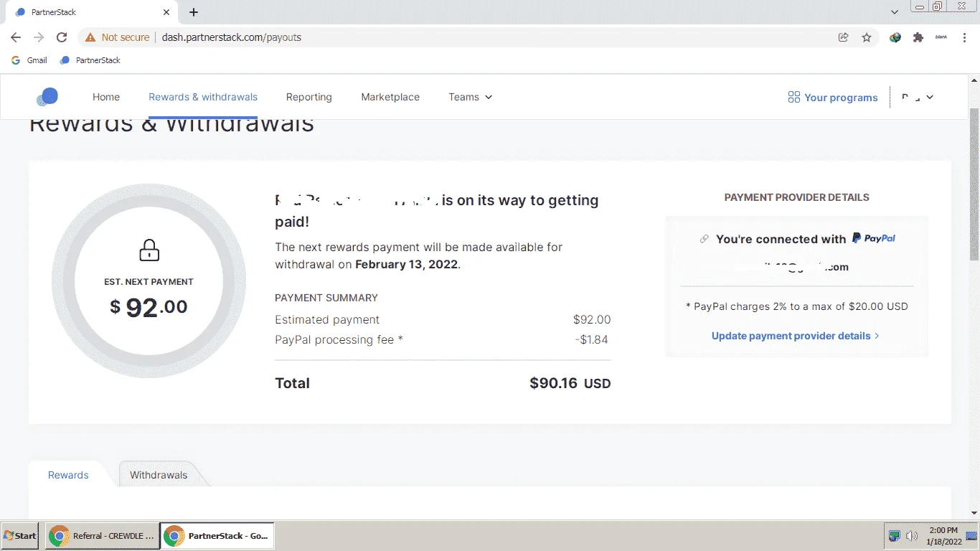Open Your programs link
Screen dimensions: 980x551
click(833, 98)
